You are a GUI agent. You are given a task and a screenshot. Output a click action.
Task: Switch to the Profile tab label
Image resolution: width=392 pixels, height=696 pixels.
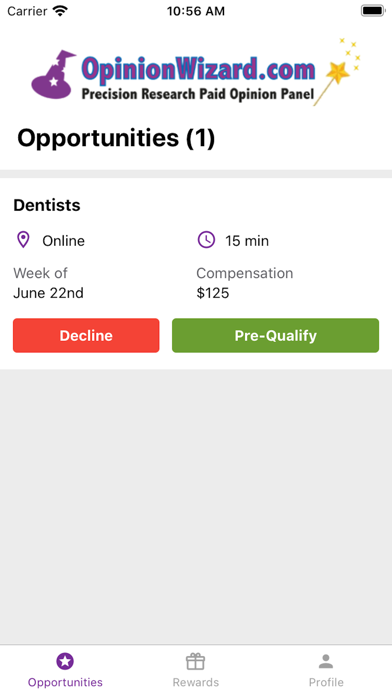(x=326, y=682)
